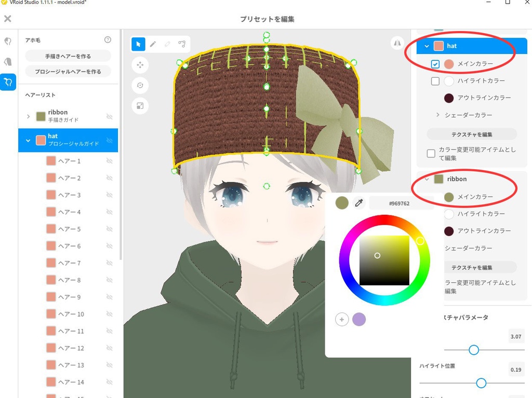Click the scale transform icon
Viewport: 532px width, 398px height.
click(x=140, y=106)
